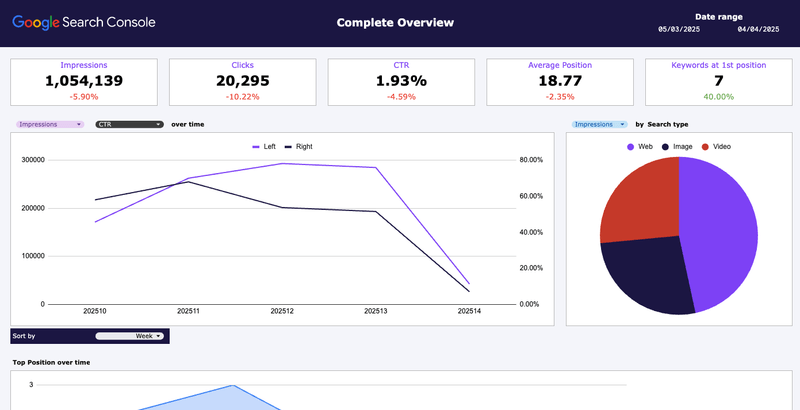
Task: Open the black CTR metric dropdown
Action: (130, 124)
